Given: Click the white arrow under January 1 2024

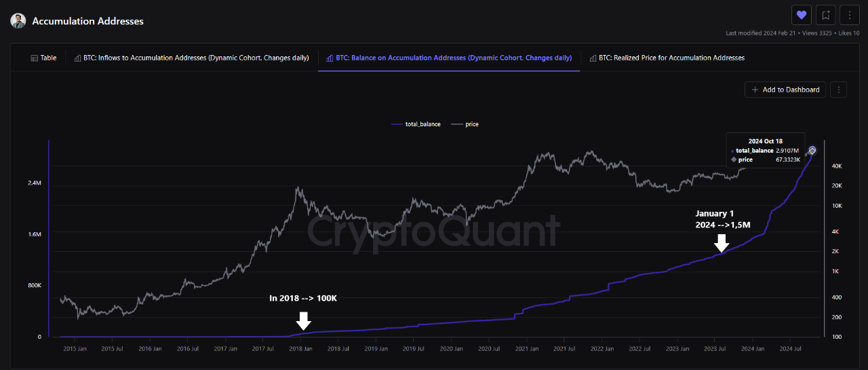Looking at the screenshot, I should (722, 242).
